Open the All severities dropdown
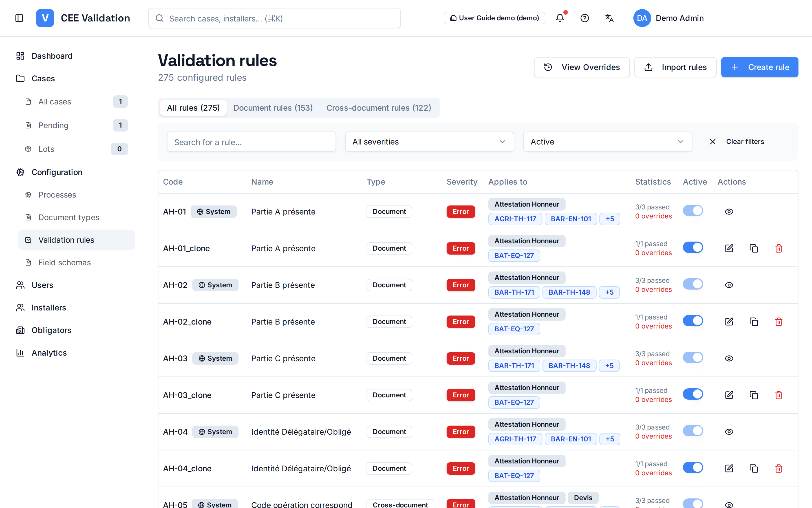 pyautogui.click(x=429, y=142)
